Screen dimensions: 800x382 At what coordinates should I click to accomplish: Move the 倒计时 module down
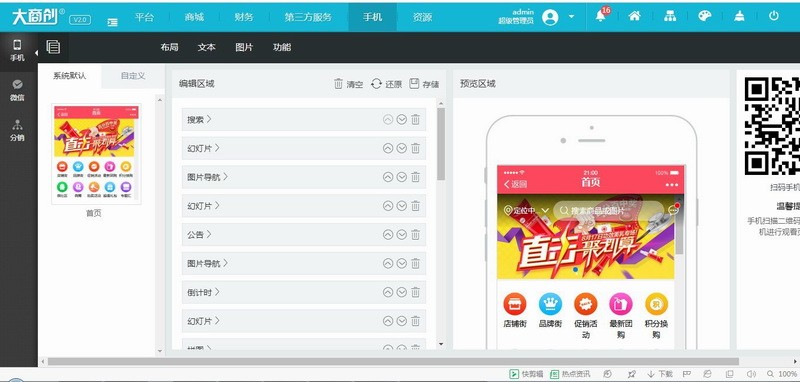(402, 292)
